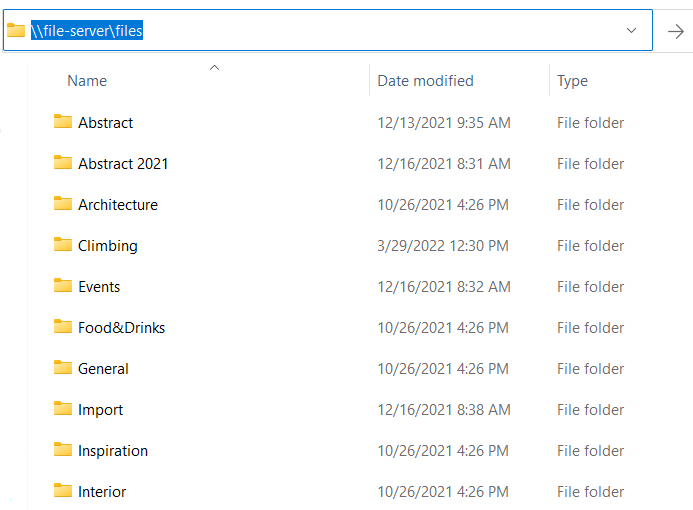Select Climbing's 3/29/2022 date entry
Image resolution: width=693 pixels, height=510 pixels.
tap(442, 246)
